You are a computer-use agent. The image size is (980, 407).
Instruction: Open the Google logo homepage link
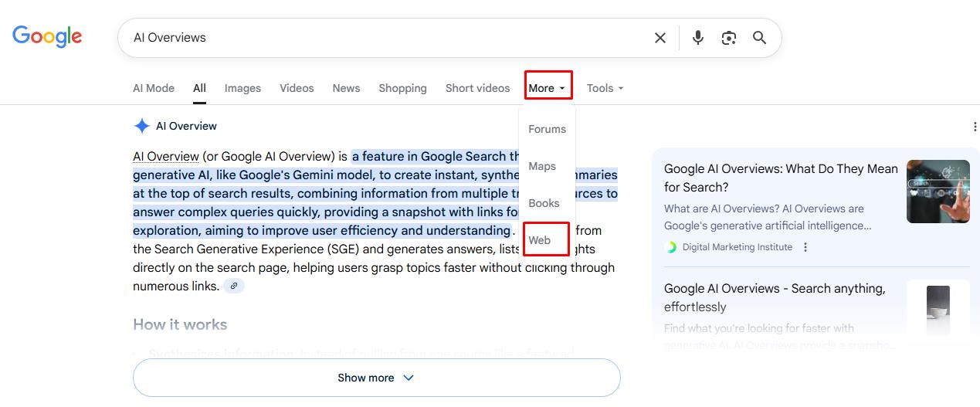[x=47, y=36]
